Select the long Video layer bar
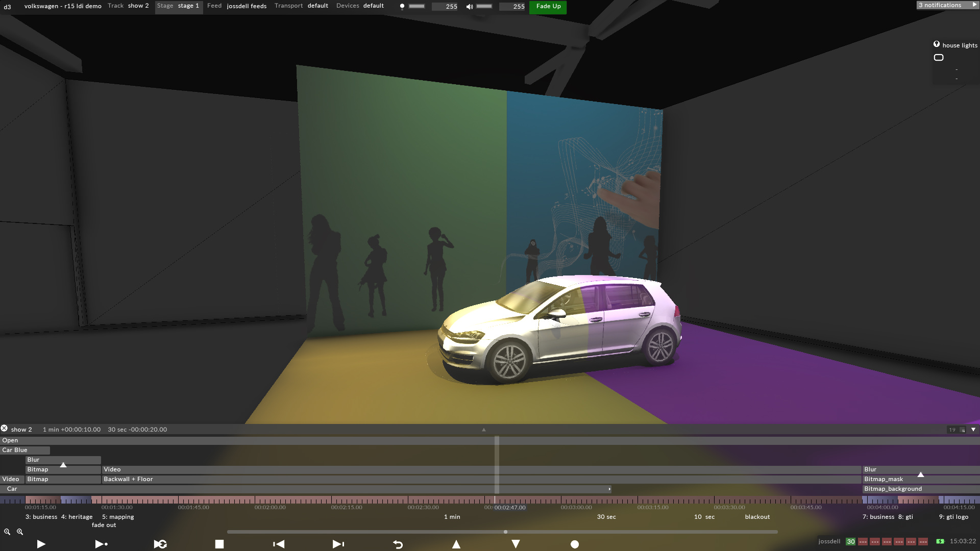The height and width of the screenshot is (551, 980). point(482,469)
